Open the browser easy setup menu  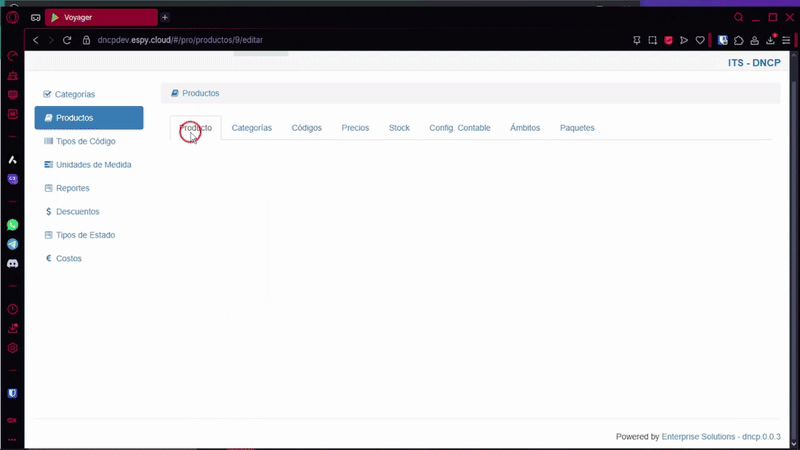tap(787, 40)
